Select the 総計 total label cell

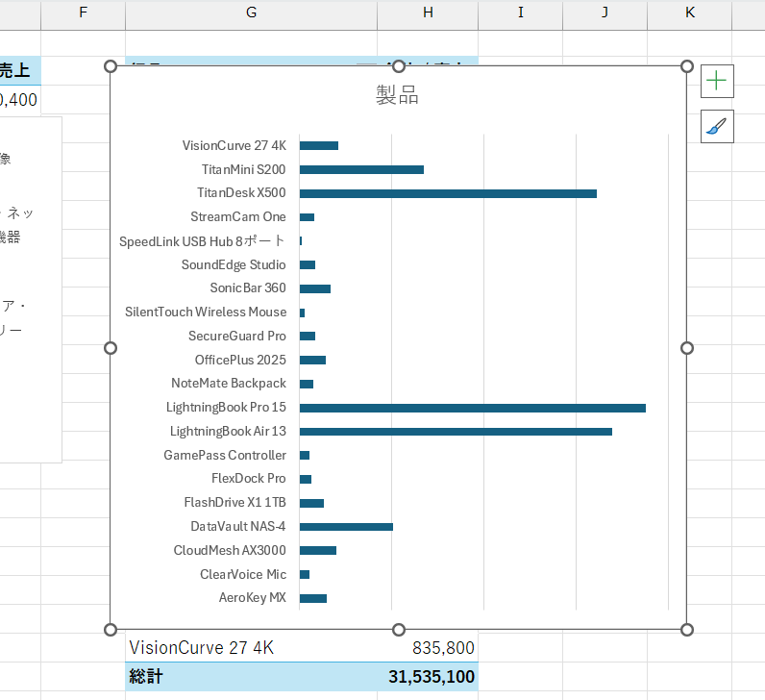[251, 677]
